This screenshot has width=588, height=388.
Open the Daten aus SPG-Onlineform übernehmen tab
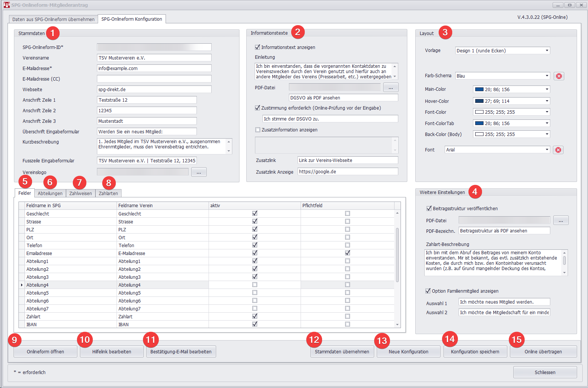tap(53, 19)
